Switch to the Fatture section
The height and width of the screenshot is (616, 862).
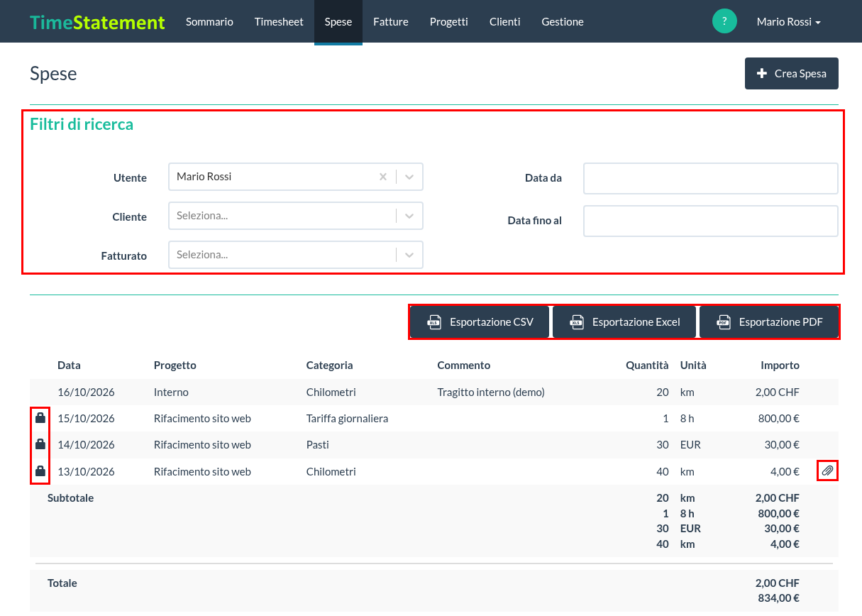[391, 21]
